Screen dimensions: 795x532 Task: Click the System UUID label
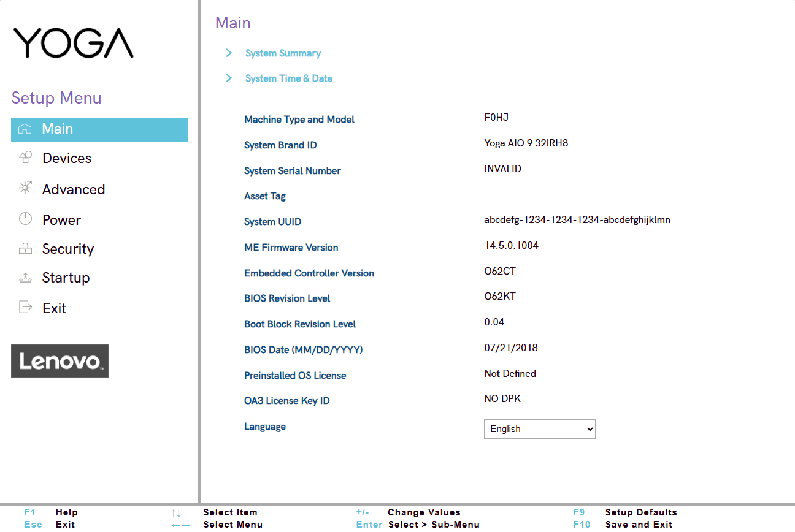point(273,222)
